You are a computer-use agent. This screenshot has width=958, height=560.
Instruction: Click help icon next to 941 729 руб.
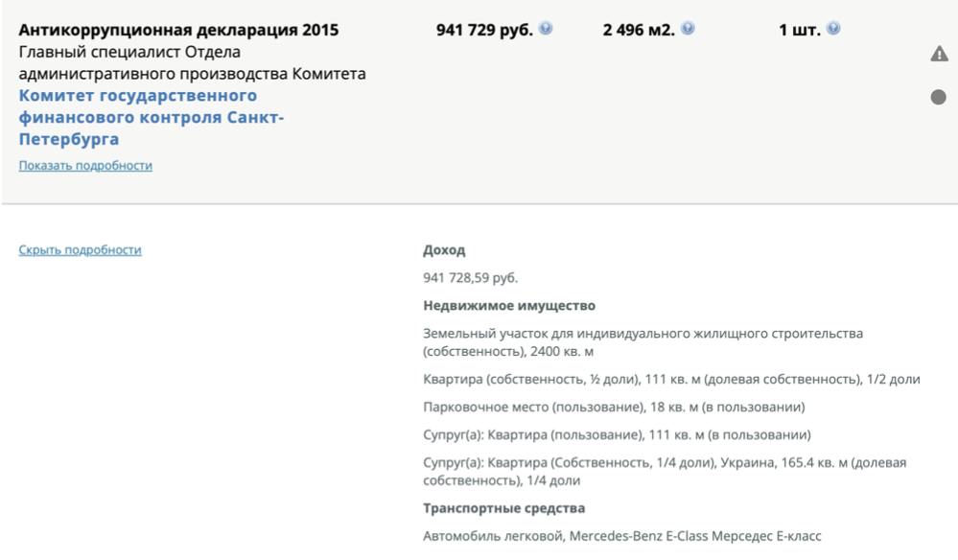tap(546, 30)
